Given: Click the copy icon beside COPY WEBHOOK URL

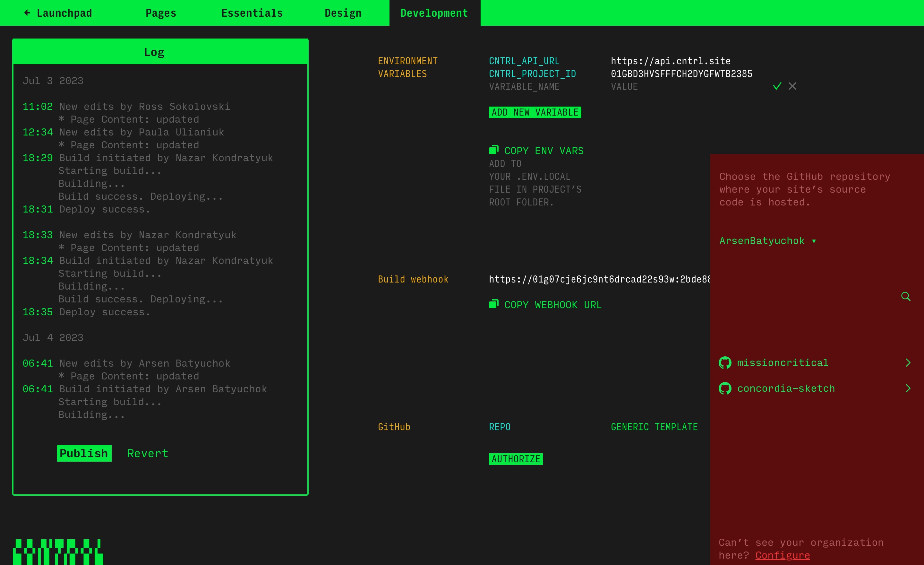Looking at the screenshot, I should pos(493,304).
